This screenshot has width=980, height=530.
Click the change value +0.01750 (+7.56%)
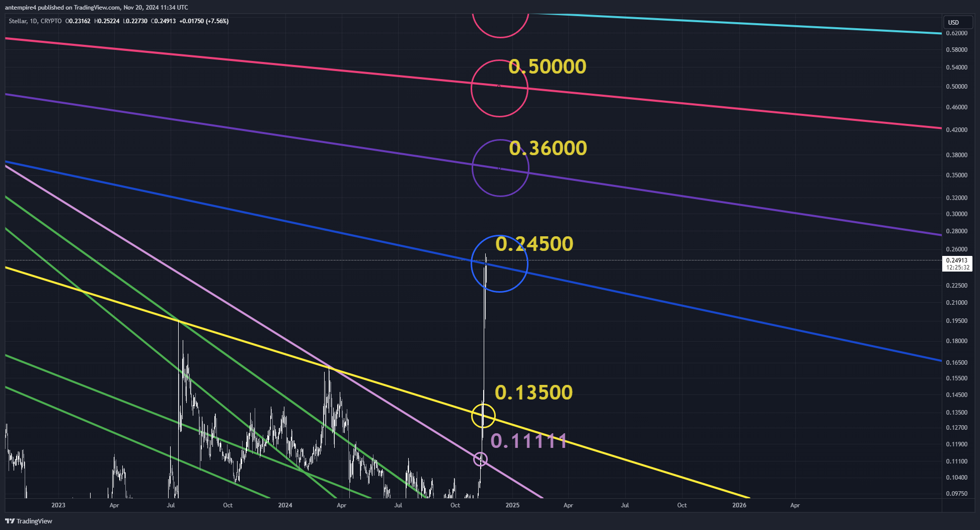(204, 21)
